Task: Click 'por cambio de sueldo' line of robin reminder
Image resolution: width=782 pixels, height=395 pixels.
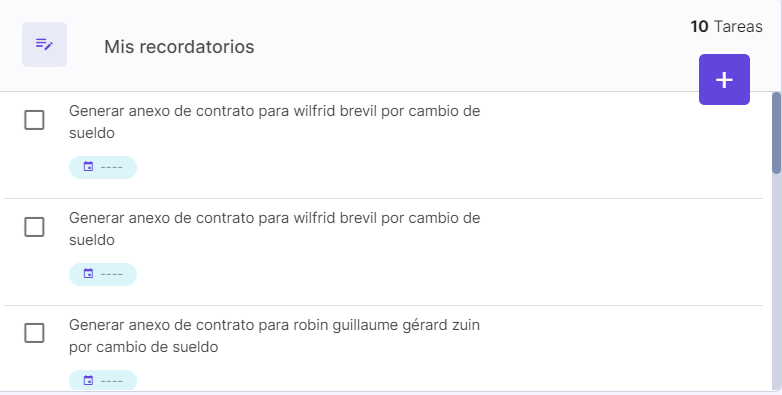Action: [144, 347]
